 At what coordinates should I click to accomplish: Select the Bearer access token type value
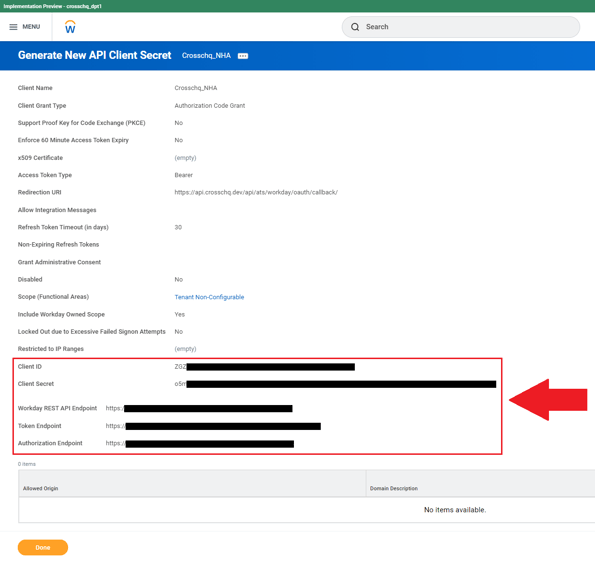(184, 175)
